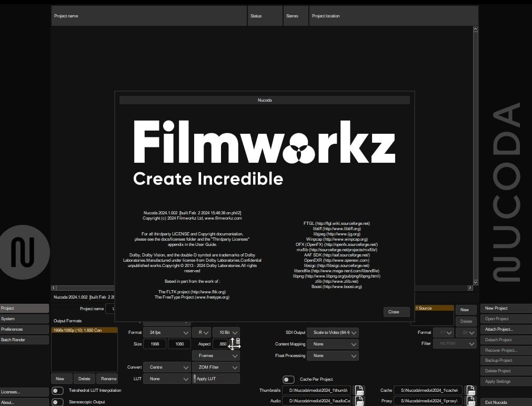Open the 10 Bit depth dropdown
532x406 pixels.
pyautogui.click(x=226, y=332)
